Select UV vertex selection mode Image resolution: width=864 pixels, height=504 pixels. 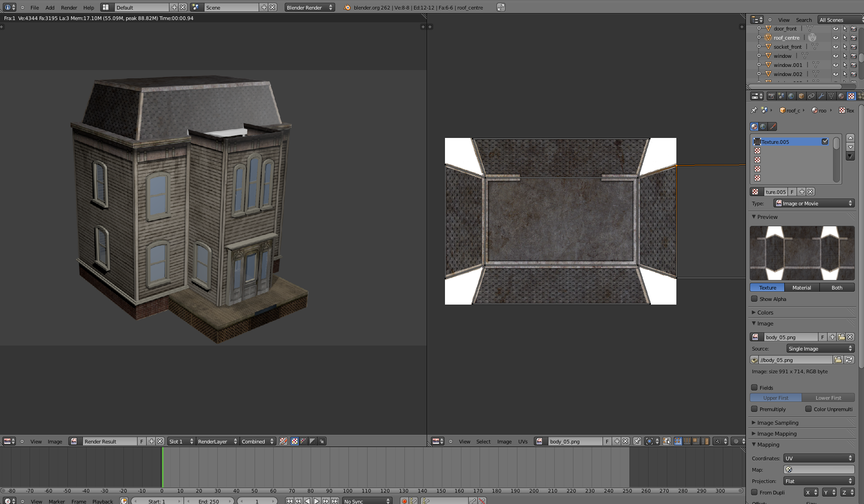tap(678, 441)
